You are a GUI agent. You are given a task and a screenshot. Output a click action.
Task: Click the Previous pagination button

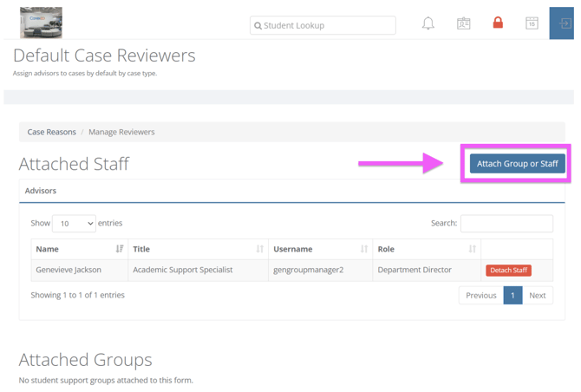480,296
